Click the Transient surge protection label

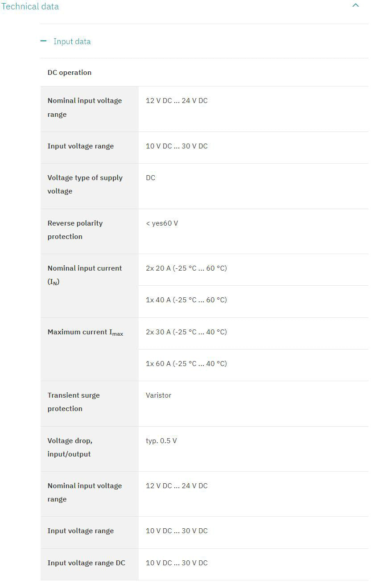(x=74, y=402)
